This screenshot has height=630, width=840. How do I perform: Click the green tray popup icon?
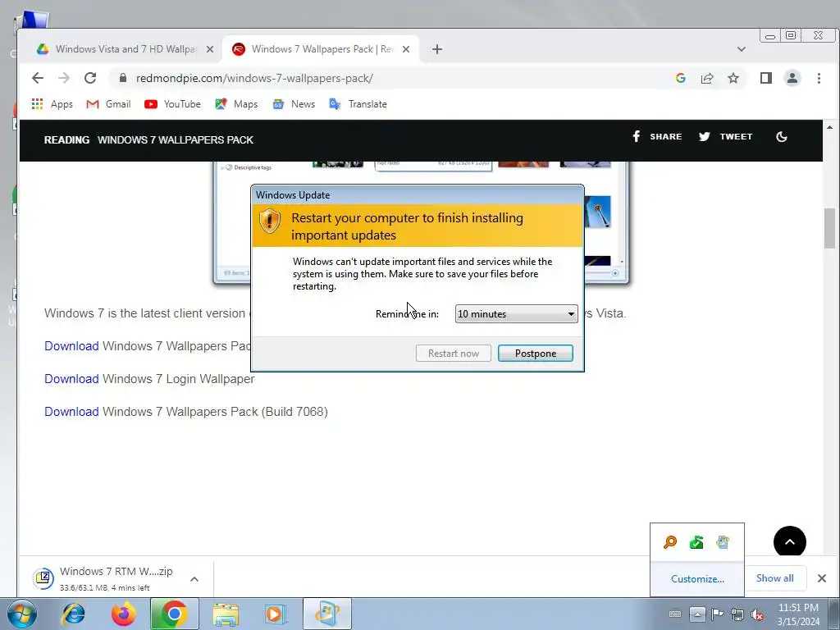(696, 542)
